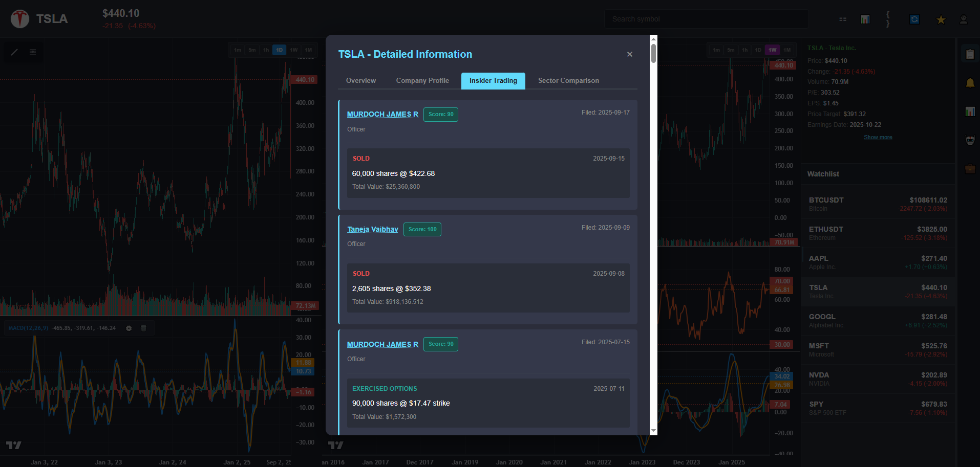Click Score: 90 badge on 2025-09-17 filing

[441, 114]
